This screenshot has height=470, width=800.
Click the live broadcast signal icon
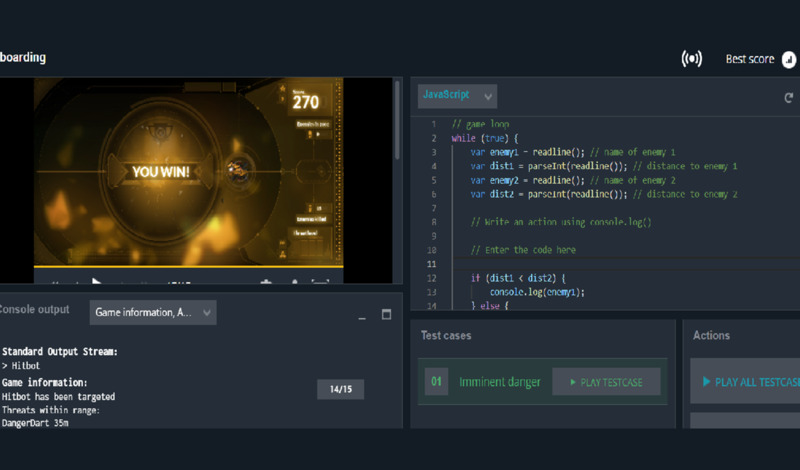coord(691,59)
